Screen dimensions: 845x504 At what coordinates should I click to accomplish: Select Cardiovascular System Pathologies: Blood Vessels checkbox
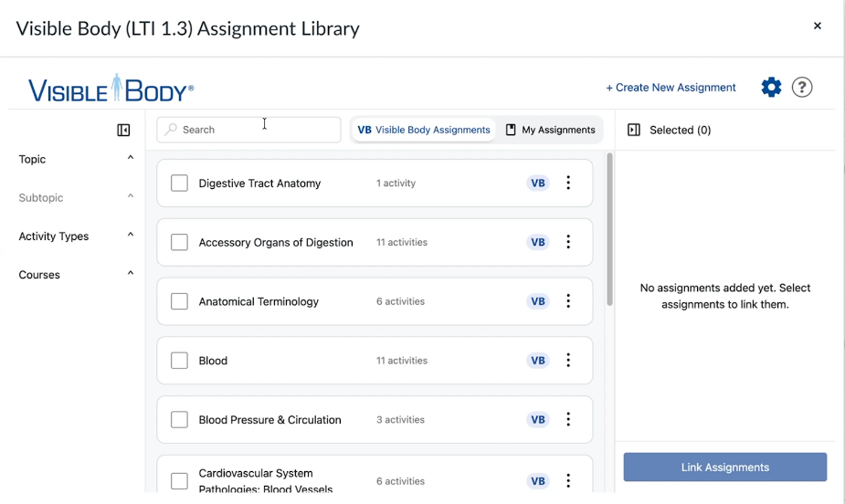click(x=179, y=481)
